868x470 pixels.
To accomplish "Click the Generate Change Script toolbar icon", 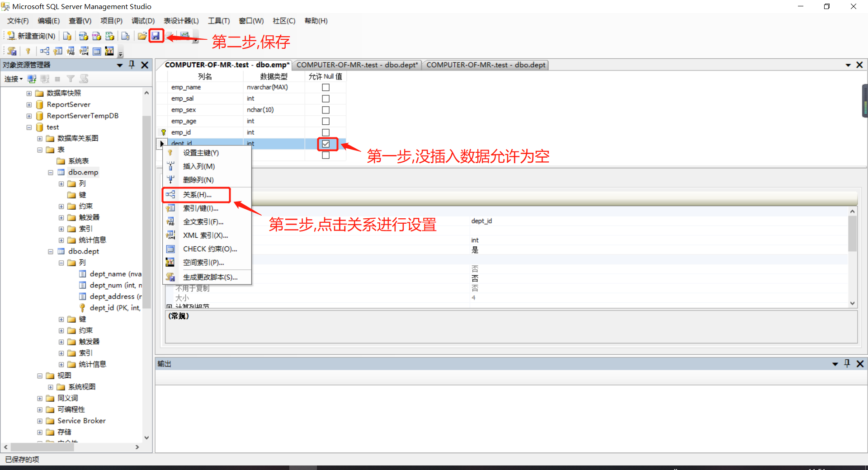I will coord(12,51).
